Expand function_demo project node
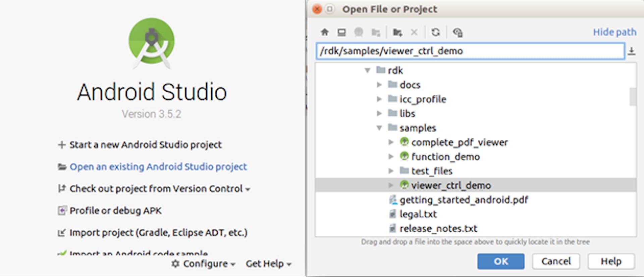The image size is (644, 277). click(391, 156)
